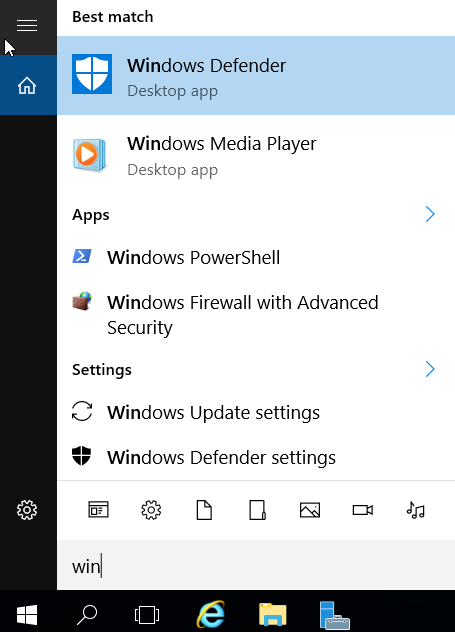The width and height of the screenshot is (455, 632).
Task: Open Windows Firewall with Advanced Security
Action: 256,314
